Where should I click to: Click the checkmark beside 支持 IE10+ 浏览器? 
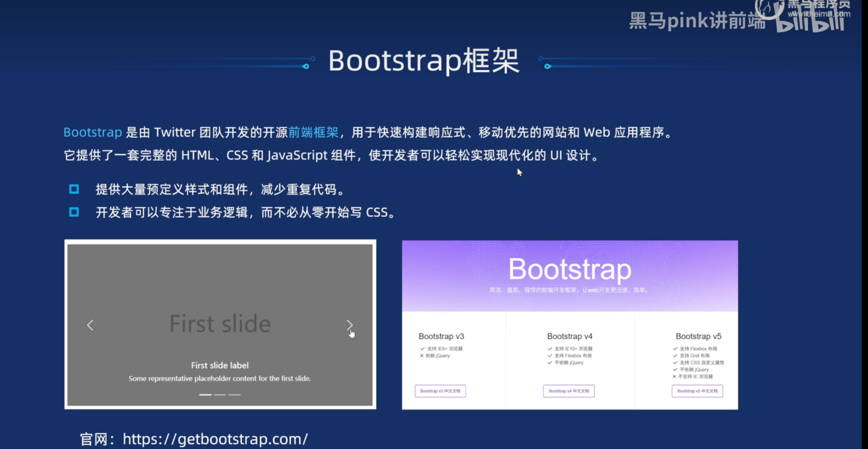coord(549,349)
